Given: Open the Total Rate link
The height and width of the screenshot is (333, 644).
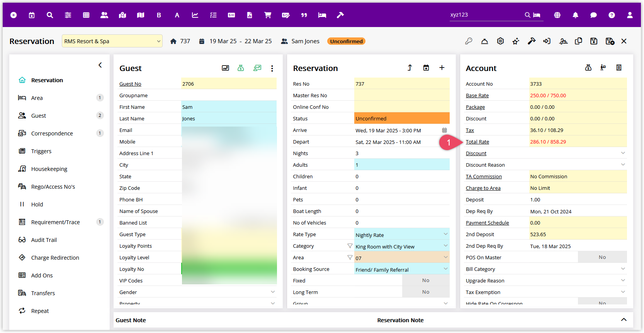Looking at the screenshot, I should [477, 142].
